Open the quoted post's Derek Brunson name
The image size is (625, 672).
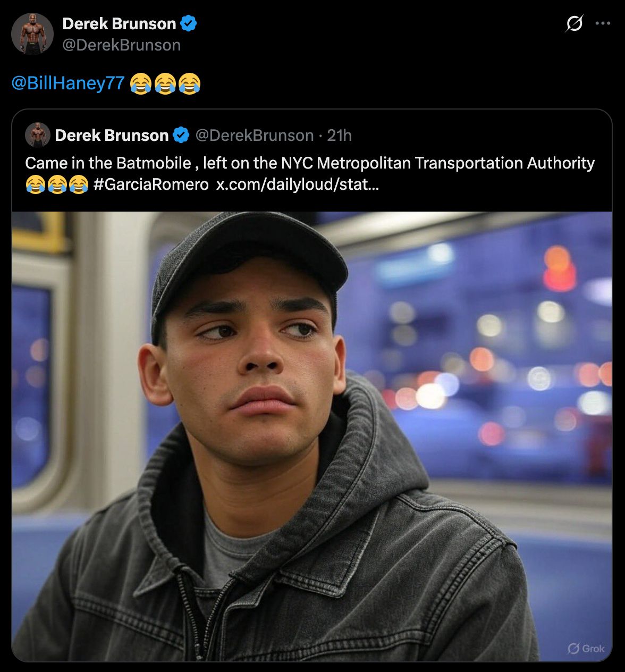coord(112,136)
